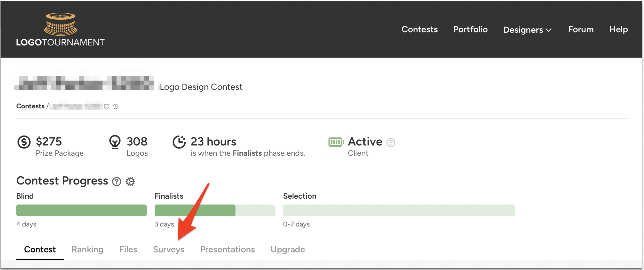
Task: Click the Selection phase progress bar
Action: coord(399,210)
